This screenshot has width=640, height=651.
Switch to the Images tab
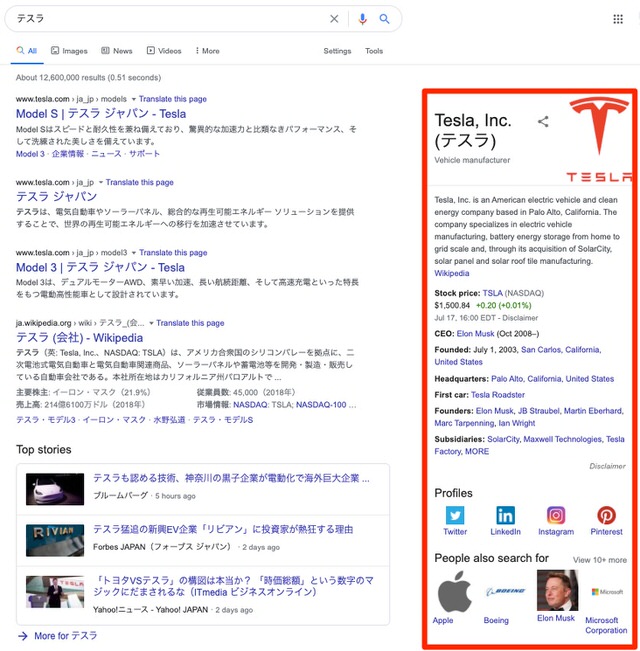[69, 51]
